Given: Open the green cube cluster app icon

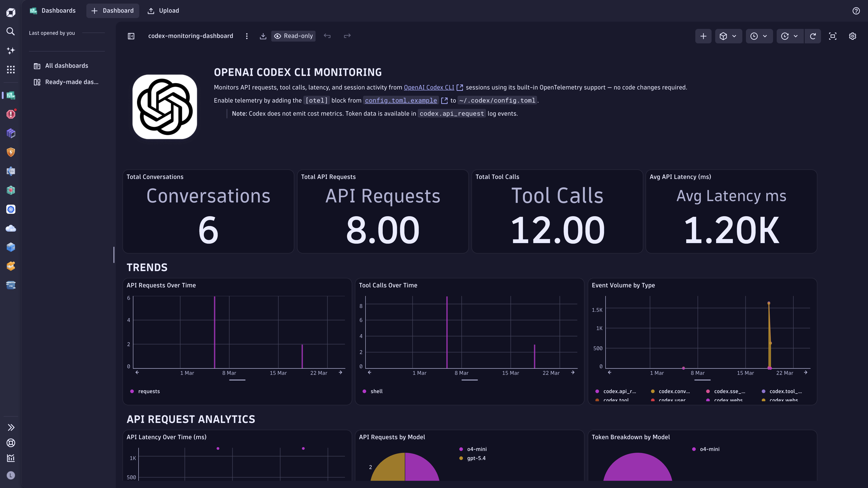Looking at the screenshot, I should pos(11,190).
